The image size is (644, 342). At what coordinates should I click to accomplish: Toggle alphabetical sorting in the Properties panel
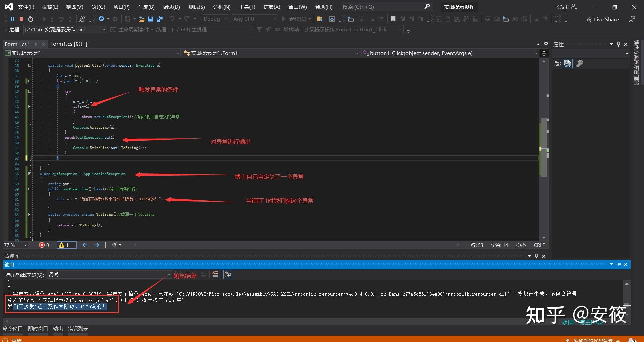(568, 64)
